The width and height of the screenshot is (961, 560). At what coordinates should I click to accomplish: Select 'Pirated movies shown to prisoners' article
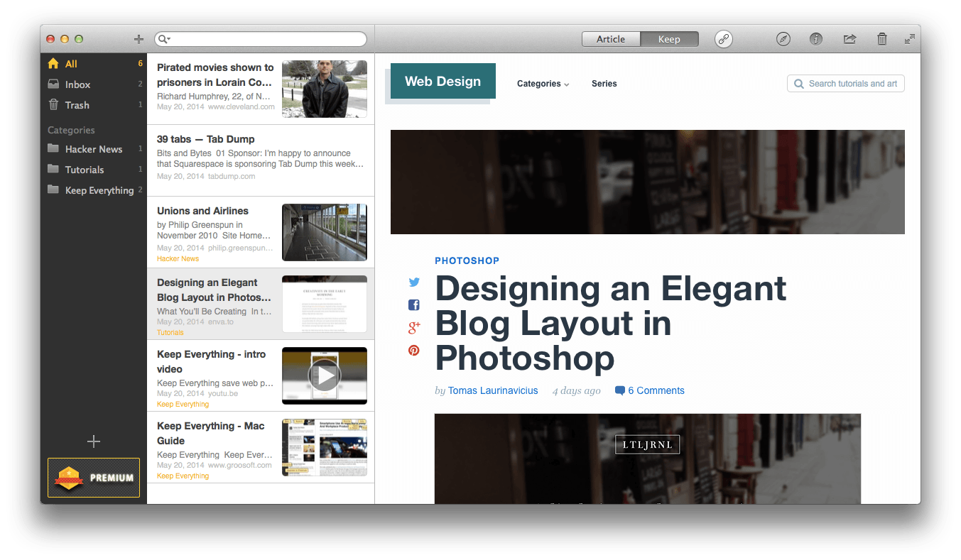(x=261, y=89)
